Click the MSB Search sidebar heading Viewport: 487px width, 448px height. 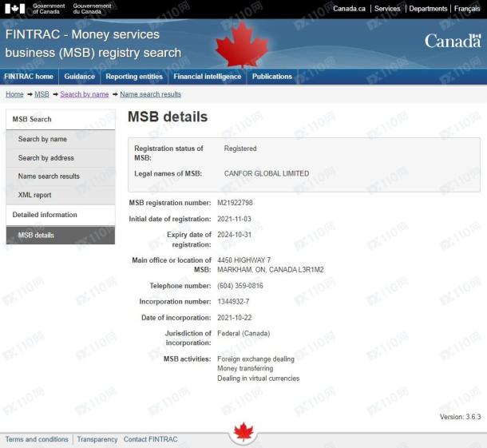61,119
